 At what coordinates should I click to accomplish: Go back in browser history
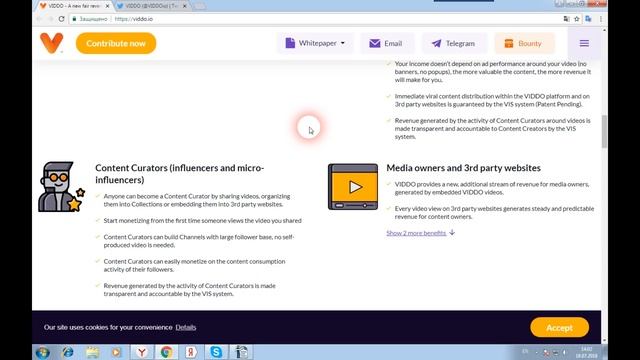coord(39,19)
